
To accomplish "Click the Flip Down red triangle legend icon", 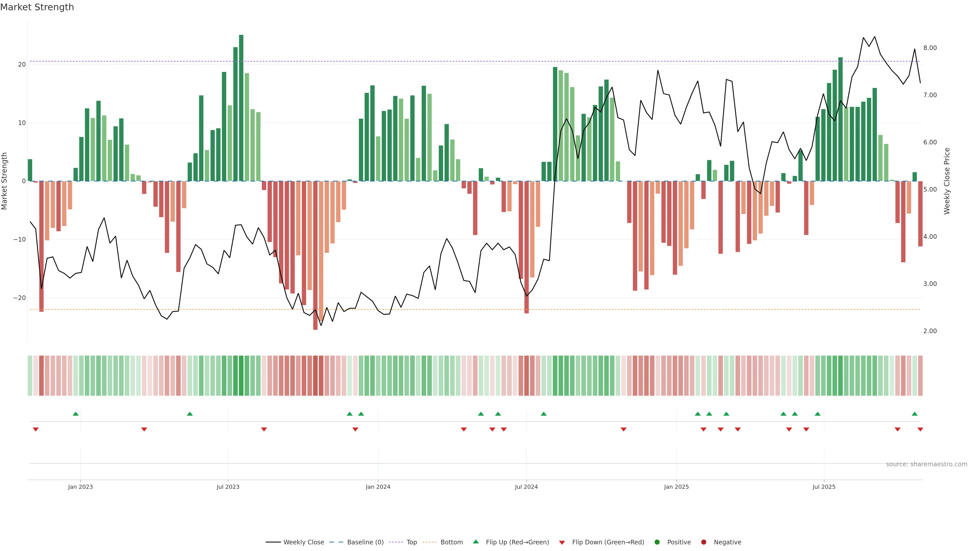I will (562, 542).
